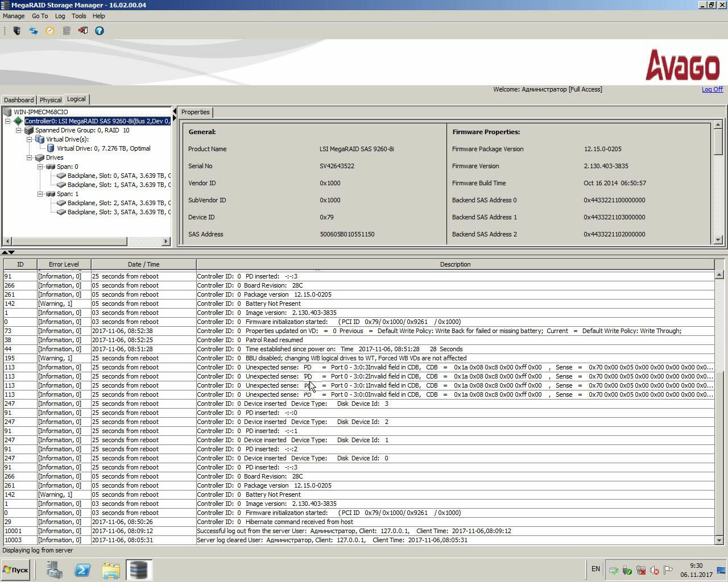728x582 pixels.
Task: Click the Virtual Drive 0 cylinder icon
Action: coord(51,148)
